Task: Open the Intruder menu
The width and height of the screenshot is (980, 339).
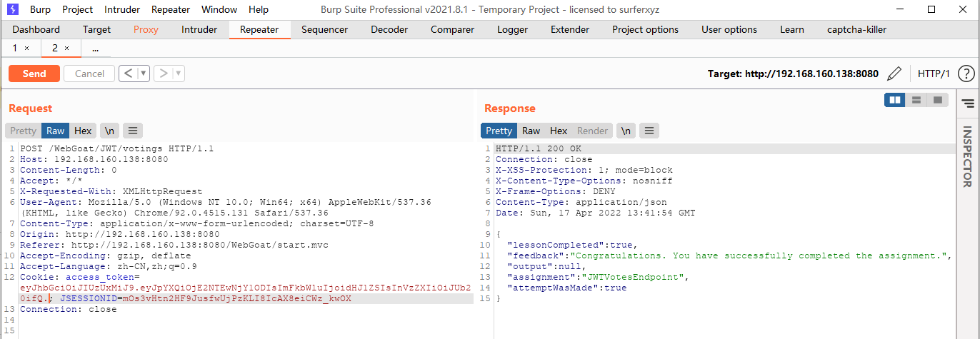Action: (122, 9)
